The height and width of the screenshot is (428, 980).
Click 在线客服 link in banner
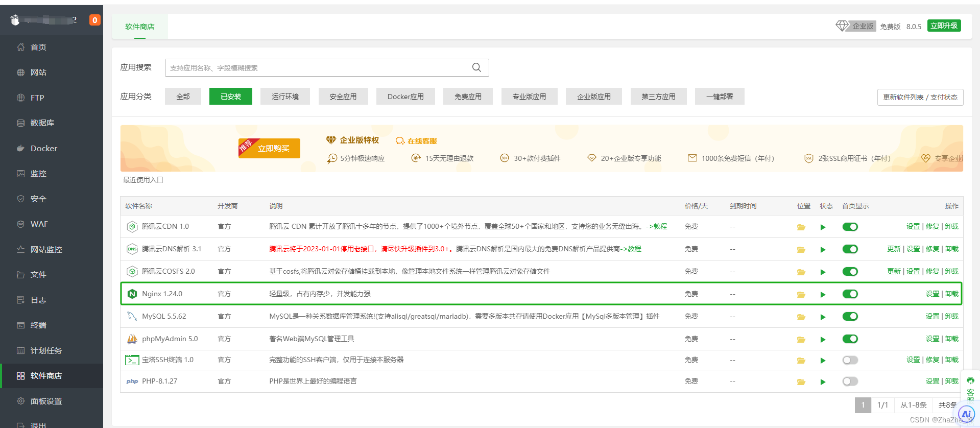click(x=417, y=141)
